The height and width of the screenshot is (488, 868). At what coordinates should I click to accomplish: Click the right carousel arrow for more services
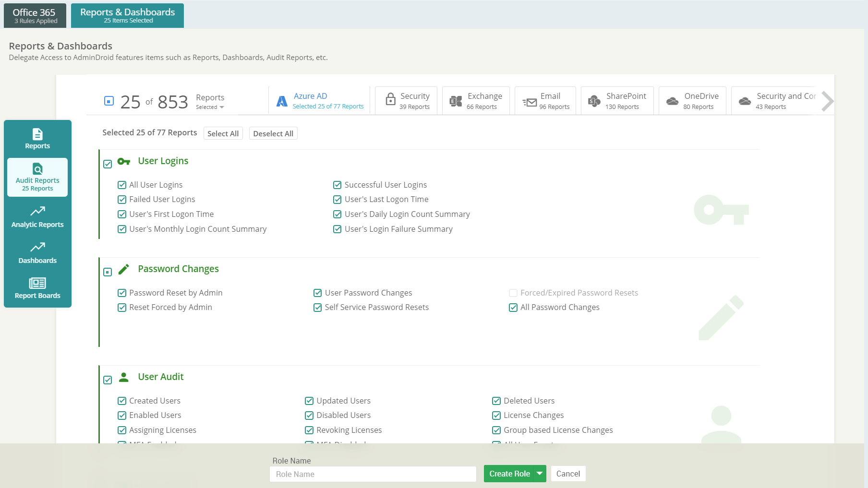[x=827, y=101]
